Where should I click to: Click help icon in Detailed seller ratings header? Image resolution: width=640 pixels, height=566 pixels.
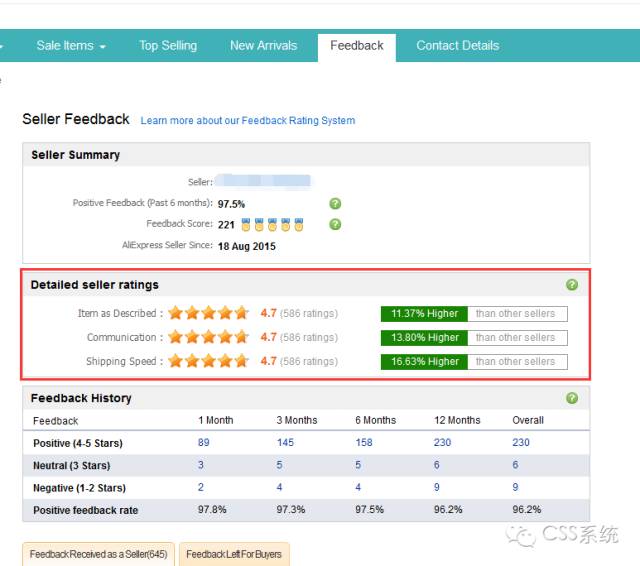pyautogui.click(x=572, y=285)
